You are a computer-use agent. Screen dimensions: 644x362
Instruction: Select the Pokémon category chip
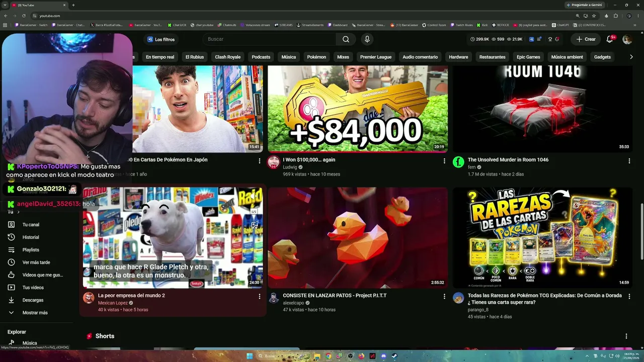pyautogui.click(x=316, y=57)
